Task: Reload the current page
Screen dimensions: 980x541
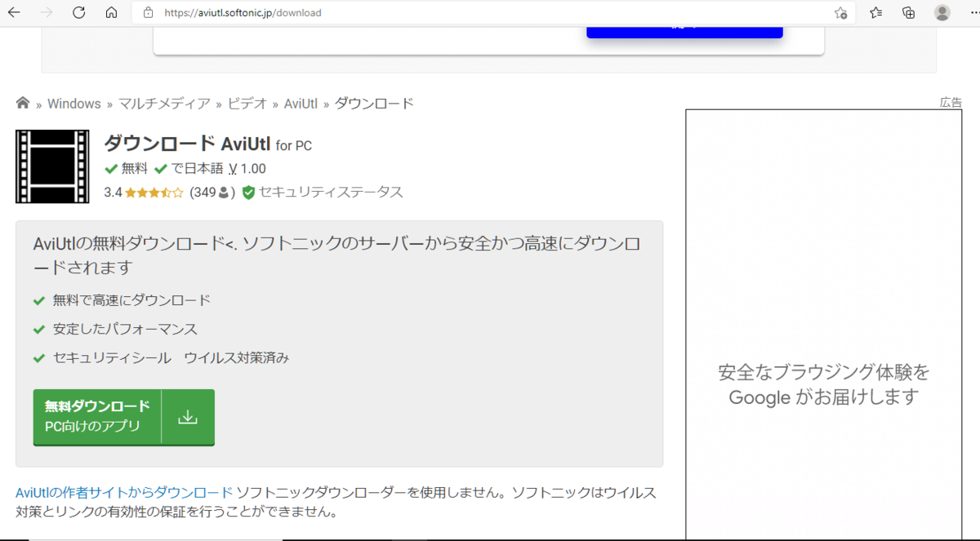Action: coord(79,13)
